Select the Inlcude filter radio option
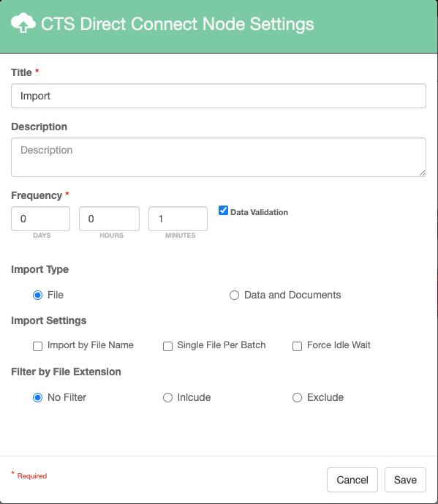 click(x=167, y=398)
